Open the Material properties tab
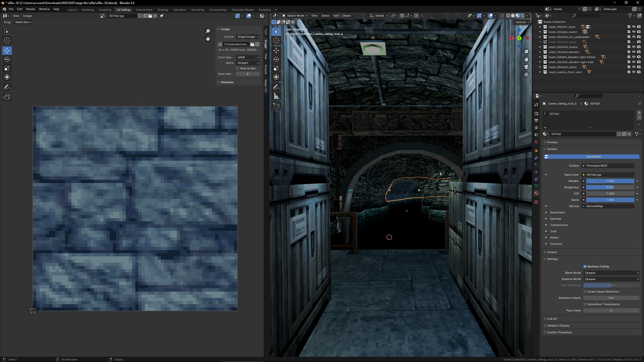 coord(536,193)
